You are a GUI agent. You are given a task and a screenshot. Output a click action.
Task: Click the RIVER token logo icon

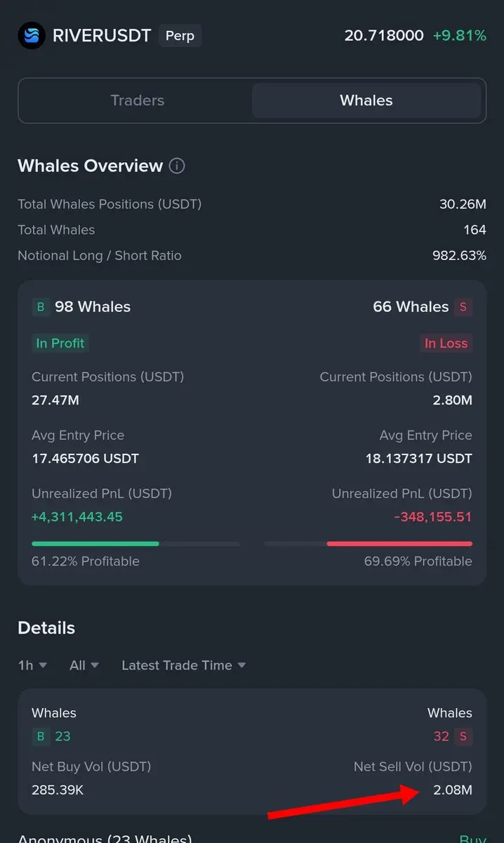pyautogui.click(x=32, y=36)
